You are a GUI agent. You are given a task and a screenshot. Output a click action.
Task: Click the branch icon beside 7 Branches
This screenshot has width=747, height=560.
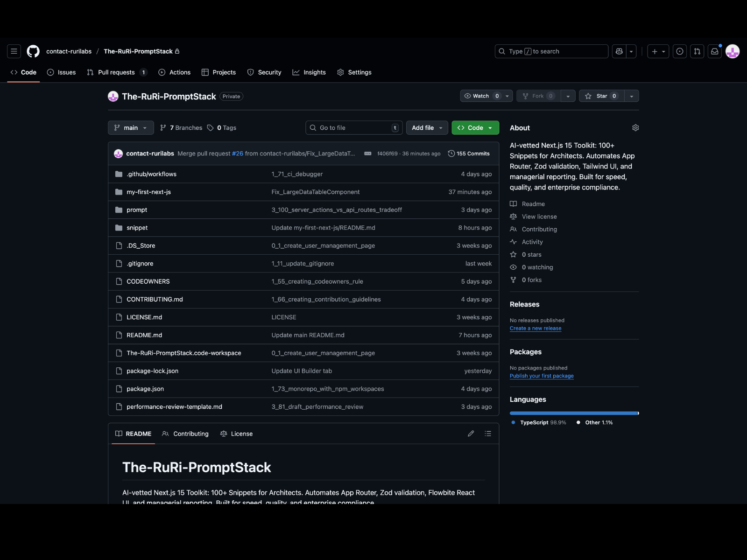click(x=163, y=128)
